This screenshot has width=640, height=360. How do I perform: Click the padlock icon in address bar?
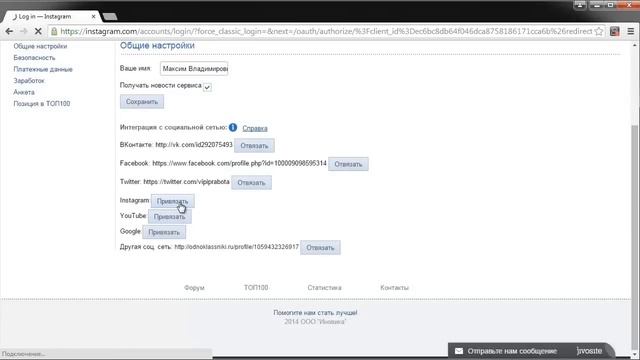tap(54, 31)
